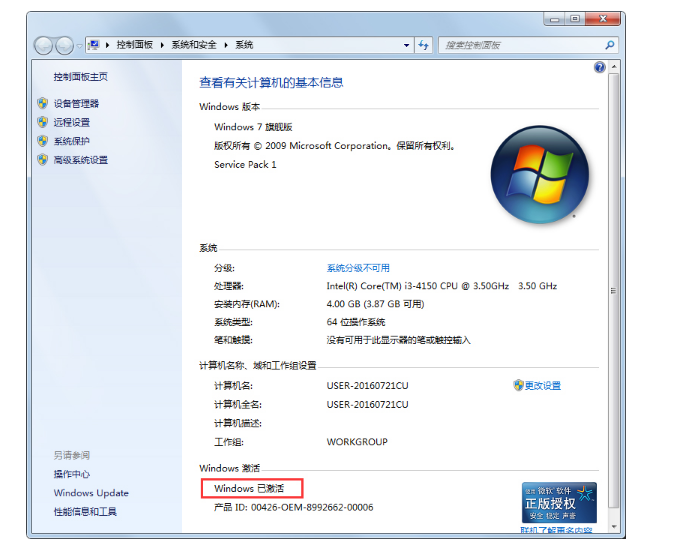Screen dimensions: 700x550
Task: Click the 正版授权 genuine Microsoft badge
Action: tap(559, 503)
